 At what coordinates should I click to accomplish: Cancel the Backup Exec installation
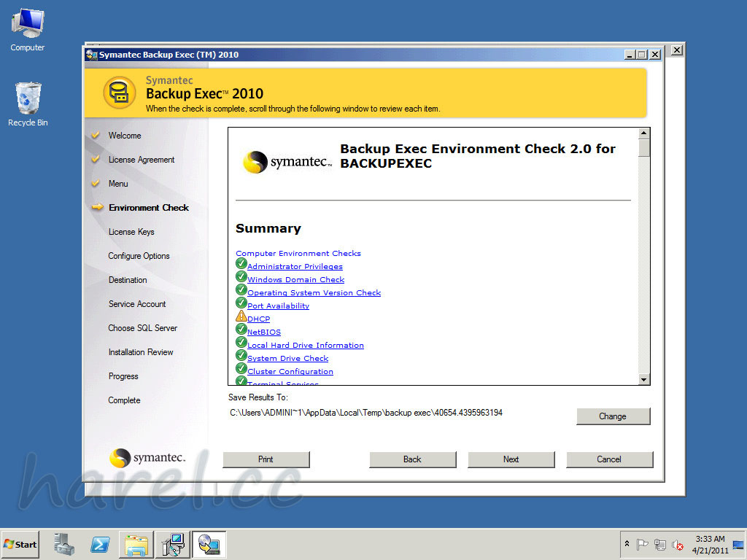pos(609,459)
